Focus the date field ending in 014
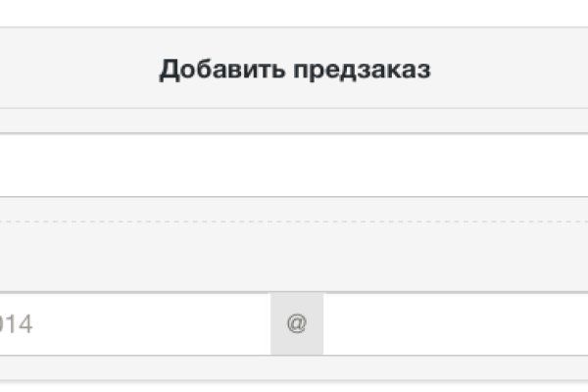Image resolution: width=588 pixels, height=392 pixels. point(135,324)
